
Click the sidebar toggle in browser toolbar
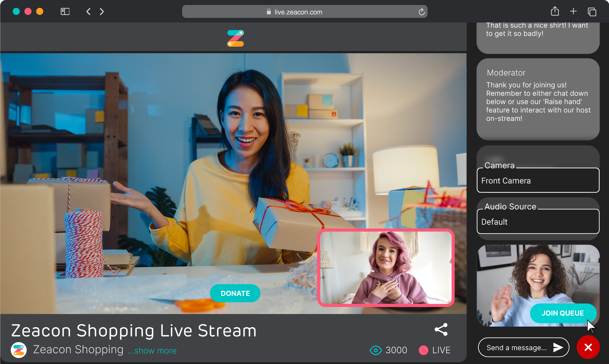point(65,11)
